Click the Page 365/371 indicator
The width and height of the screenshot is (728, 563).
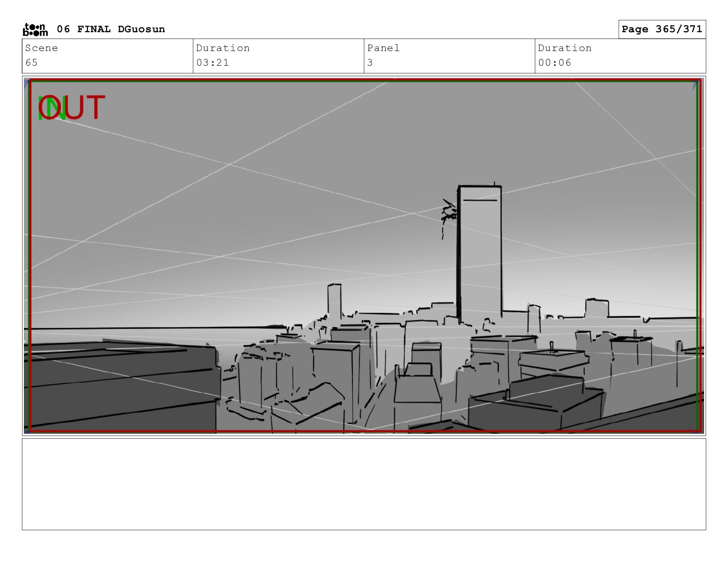(x=661, y=29)
